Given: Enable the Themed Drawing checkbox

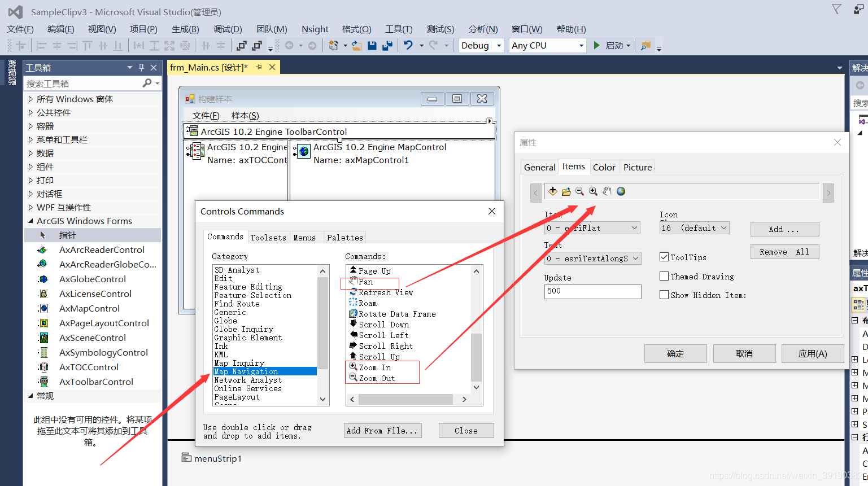Looking at the screenshot, I should [664, 276].
